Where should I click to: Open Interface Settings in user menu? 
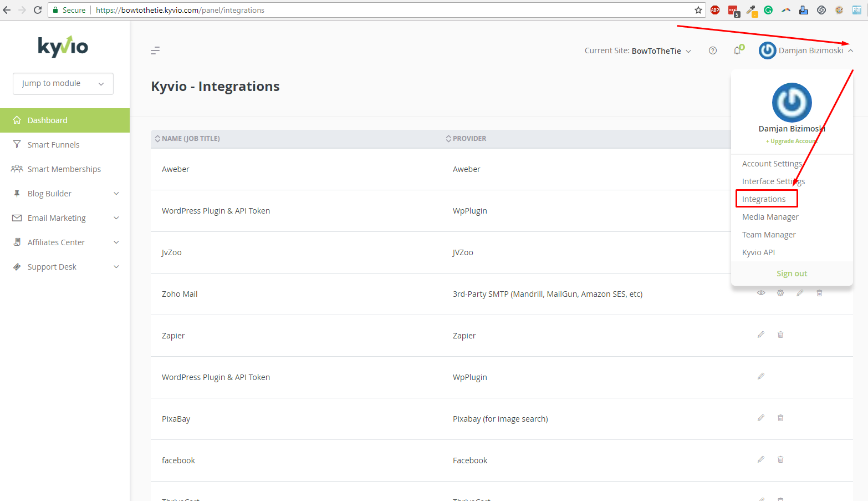773,181
